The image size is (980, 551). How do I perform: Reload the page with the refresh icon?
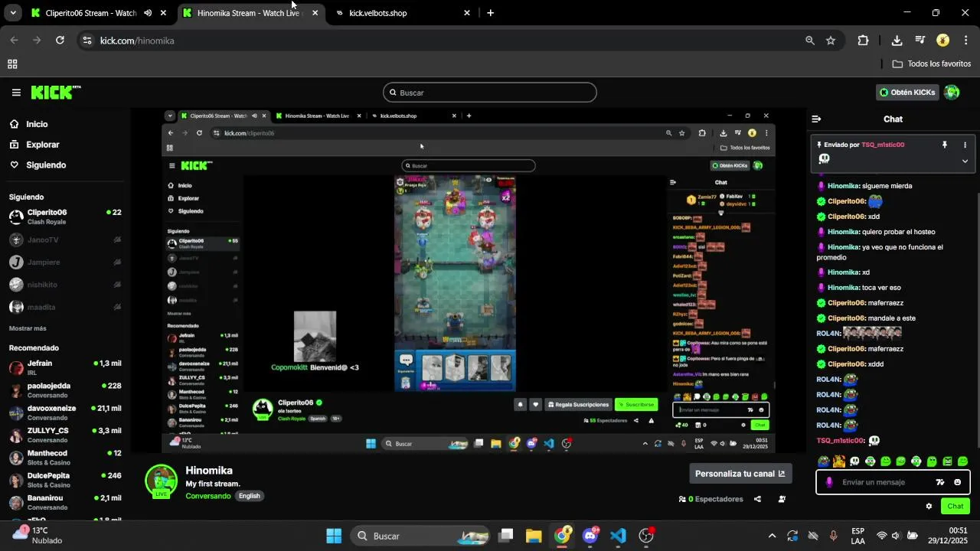(60, 41)
